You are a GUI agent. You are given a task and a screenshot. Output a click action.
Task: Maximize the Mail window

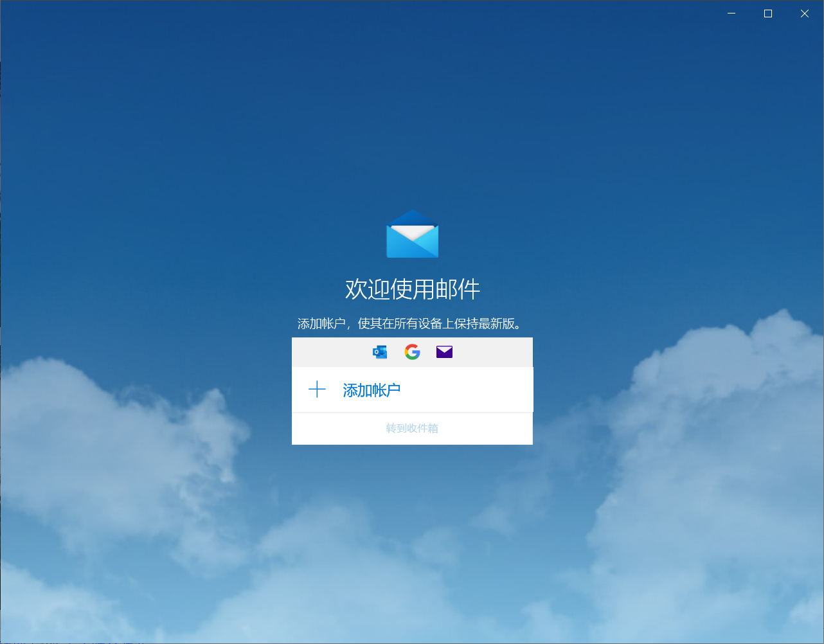tap(767, 13)
